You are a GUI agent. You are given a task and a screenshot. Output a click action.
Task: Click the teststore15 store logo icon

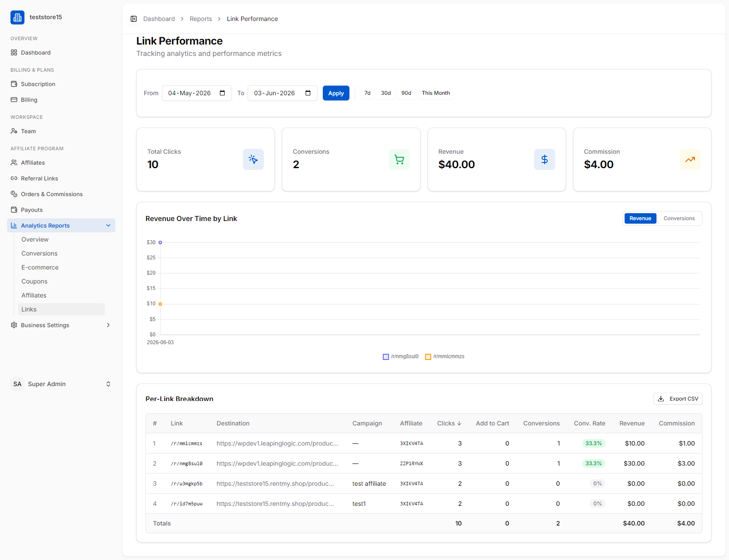[17, 17]
